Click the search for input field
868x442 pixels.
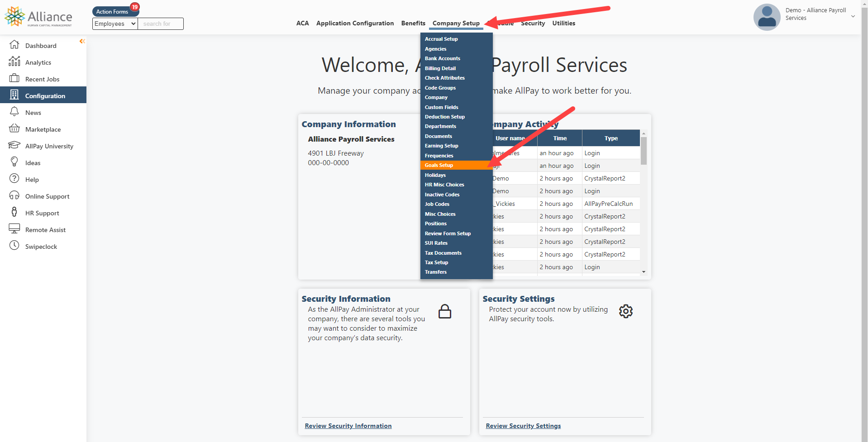click(161, 24)
